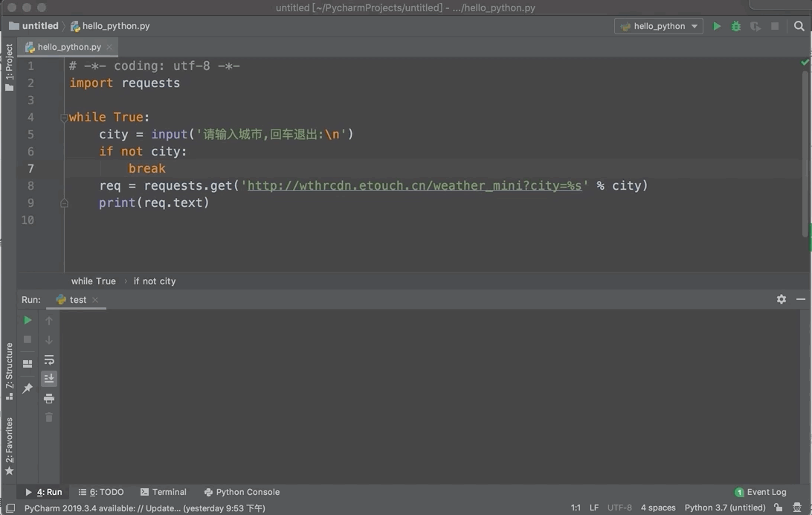The height and width of the screenshot is (515, 812).
Task: Open the hello_python run configuration dropdown
Action: tap(659, 26)
